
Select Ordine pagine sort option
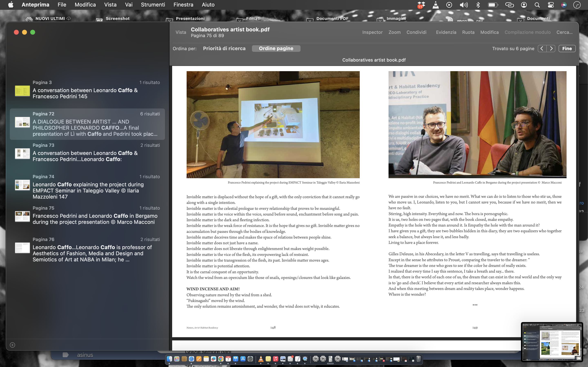tap(276, 49)
